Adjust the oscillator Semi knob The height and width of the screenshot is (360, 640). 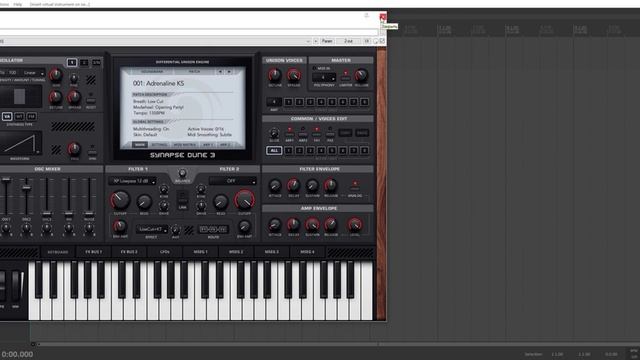pos(56,76)
